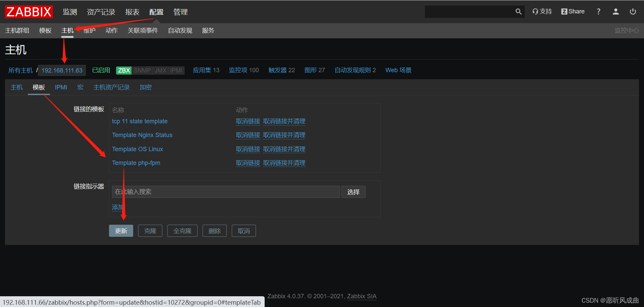Switch to the 主机 form tab
The width and height of the screenshot is (644, 307).
[x=16, y=87]
